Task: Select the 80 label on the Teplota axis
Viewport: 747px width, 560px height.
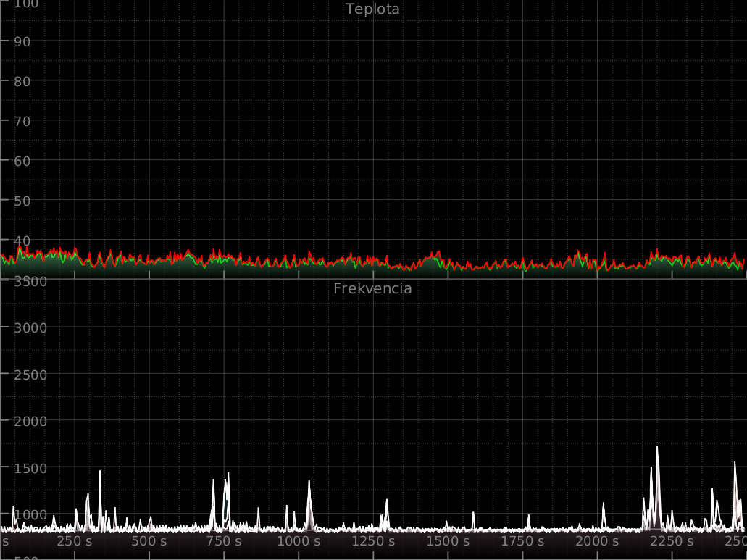Action: [22, 81]
